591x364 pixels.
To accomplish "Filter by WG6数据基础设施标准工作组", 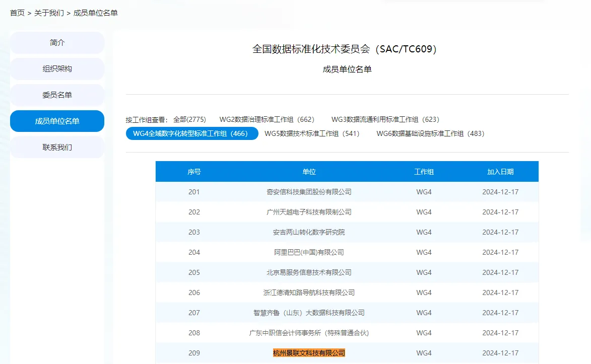I will tap(430, 133).
